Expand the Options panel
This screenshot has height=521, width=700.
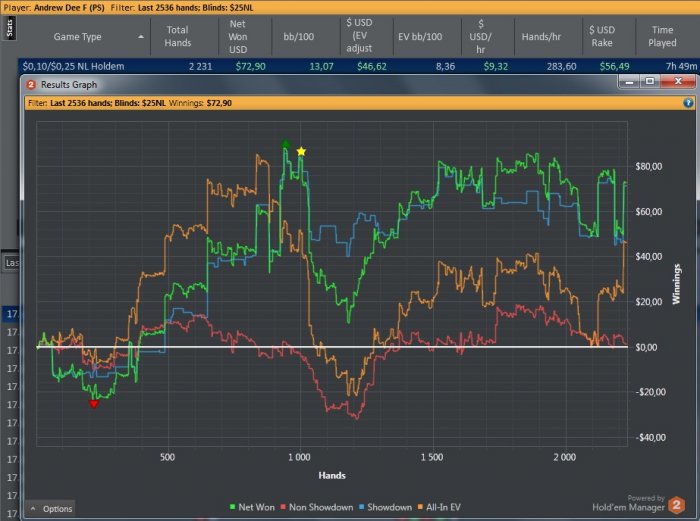[x=50, y=508]
